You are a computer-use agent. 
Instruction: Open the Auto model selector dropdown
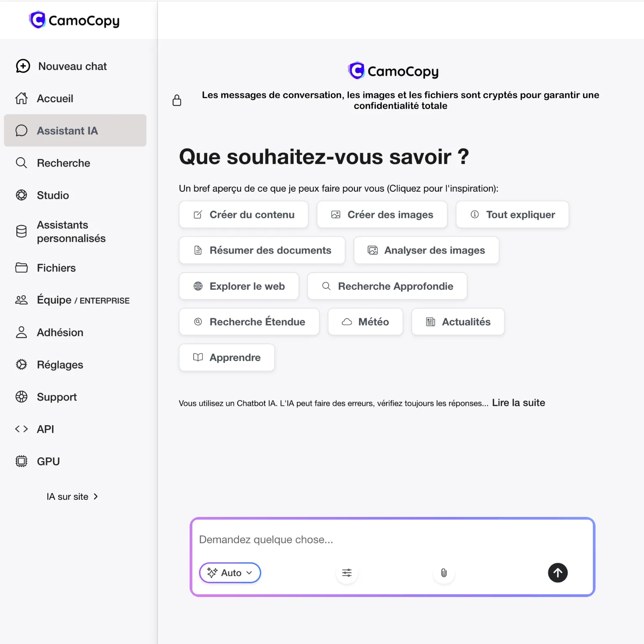click(x=230, y=573)
